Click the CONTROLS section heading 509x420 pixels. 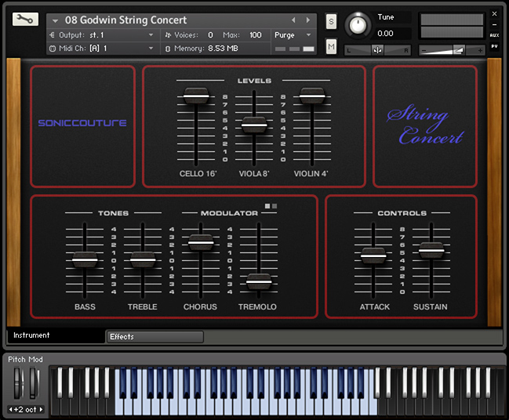(402, 213)
